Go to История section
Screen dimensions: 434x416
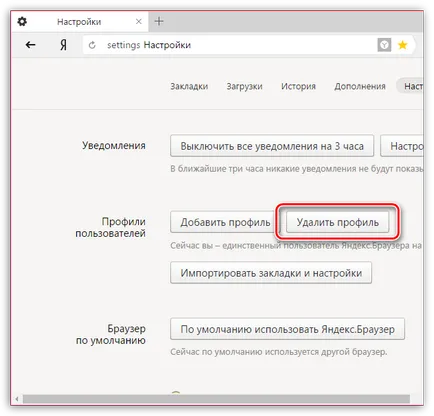point(298,86)
